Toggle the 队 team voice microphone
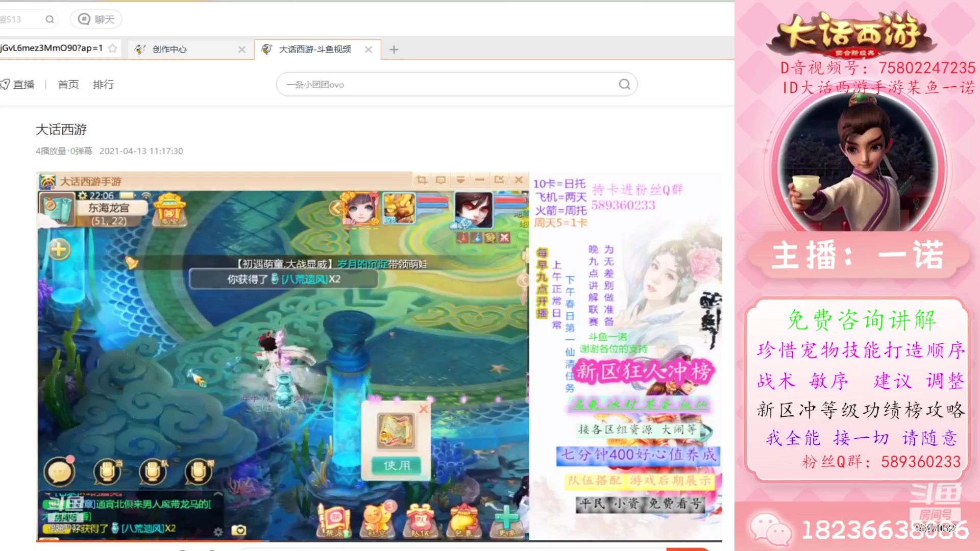This screenshot has height=551, width=980. tap(153, 472)
